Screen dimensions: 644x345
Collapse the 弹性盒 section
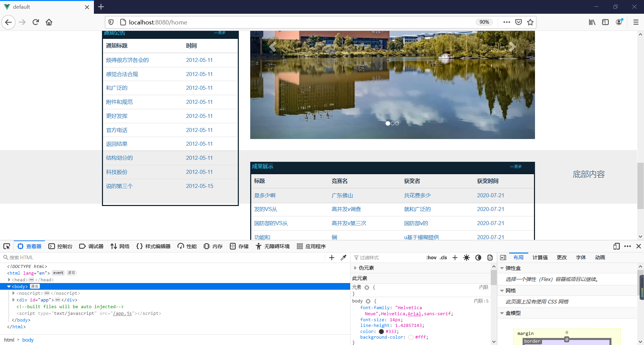[x=502, y=268]
